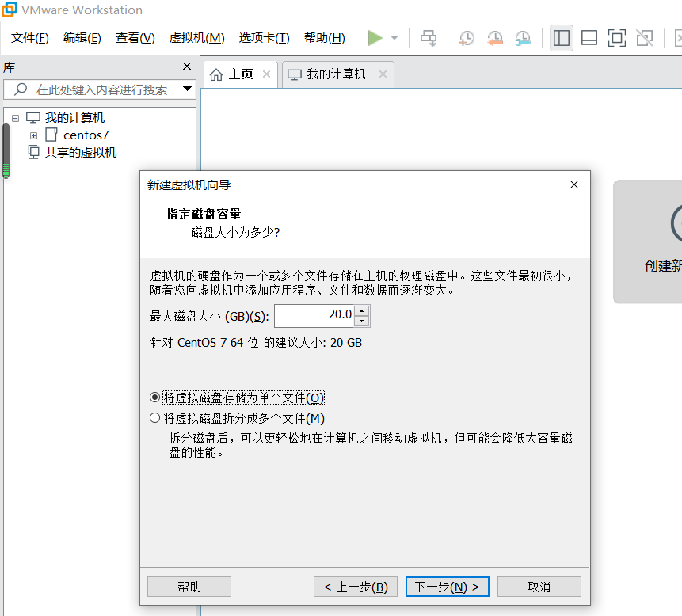Increase disk size with up spinner arrow
This screenshot has height=616, width=682.
tap(362, 310)
